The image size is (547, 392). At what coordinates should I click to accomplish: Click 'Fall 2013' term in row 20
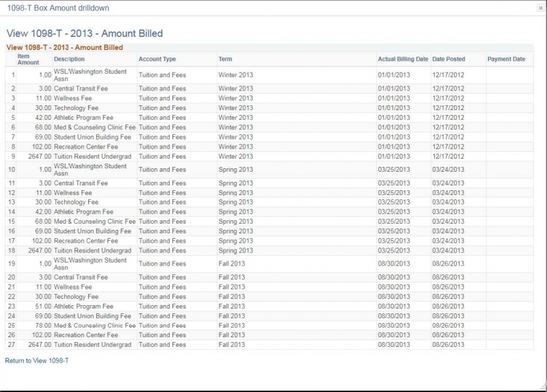coord(232,277)
